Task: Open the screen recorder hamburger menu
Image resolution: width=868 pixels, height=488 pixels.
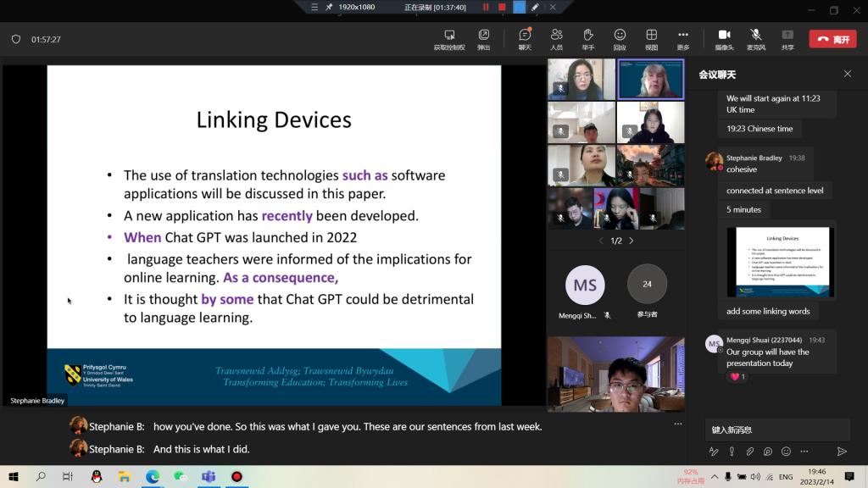Action: [x=314, y=7]
